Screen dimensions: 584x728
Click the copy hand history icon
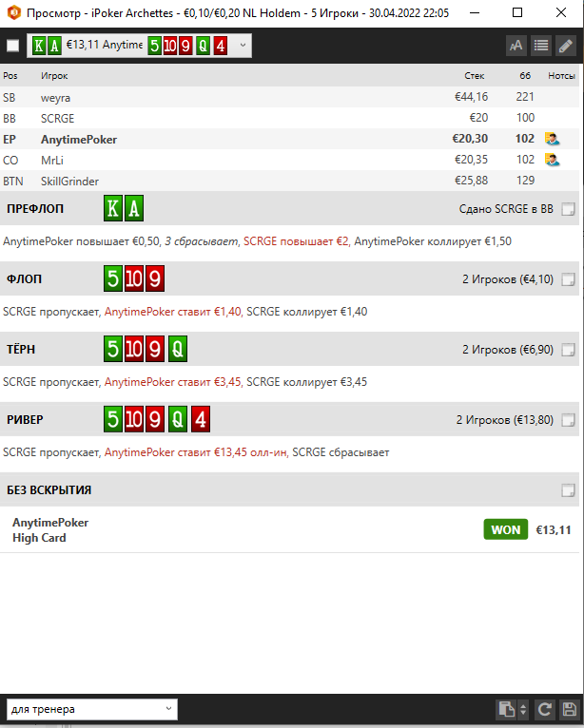click(505, 709)
